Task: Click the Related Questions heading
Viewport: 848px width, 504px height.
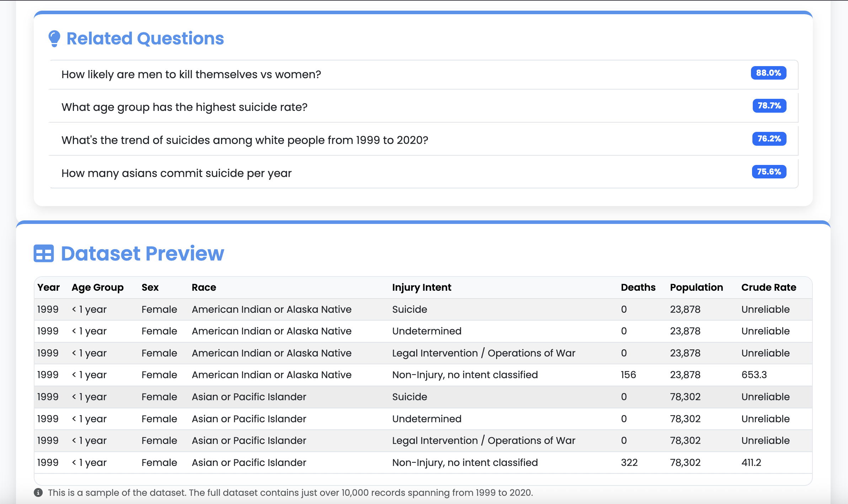Action: tap(145, 38)
